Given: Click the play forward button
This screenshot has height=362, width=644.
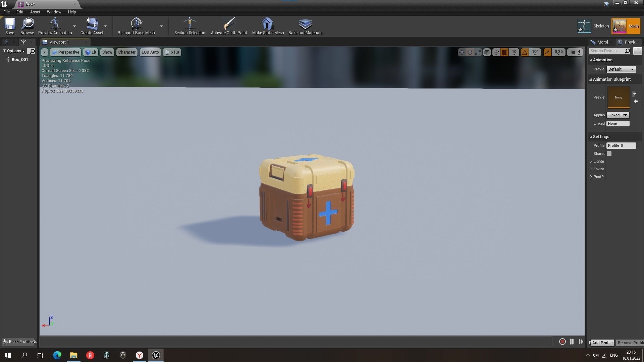Looking at the screenshot, I should [581, 342].
